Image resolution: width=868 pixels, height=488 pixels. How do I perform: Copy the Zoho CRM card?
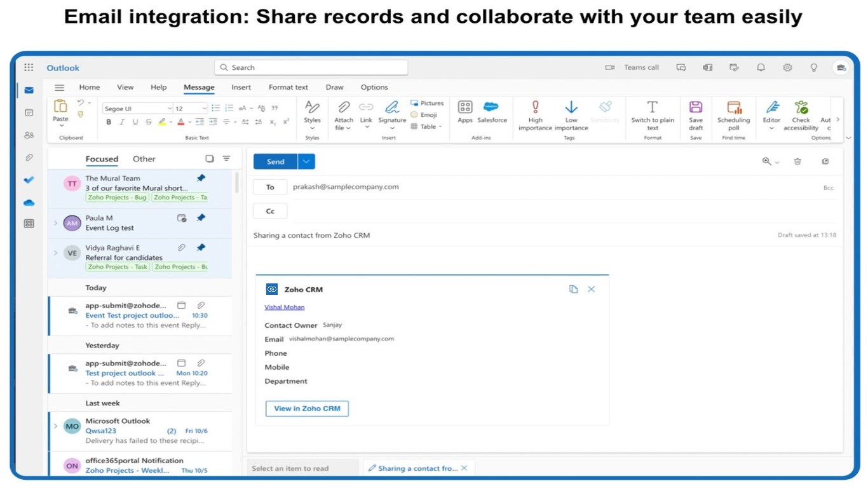pos(573,289)
